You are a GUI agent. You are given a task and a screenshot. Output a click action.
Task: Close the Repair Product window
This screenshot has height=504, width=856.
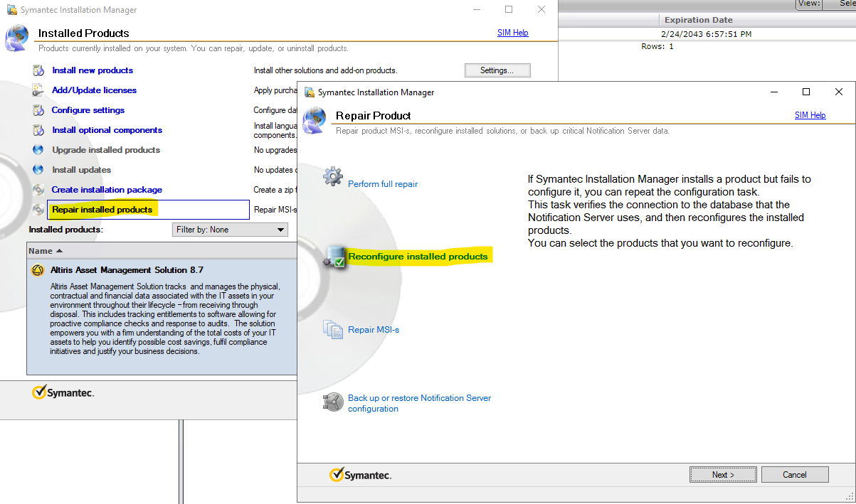(x=839, y=92)
